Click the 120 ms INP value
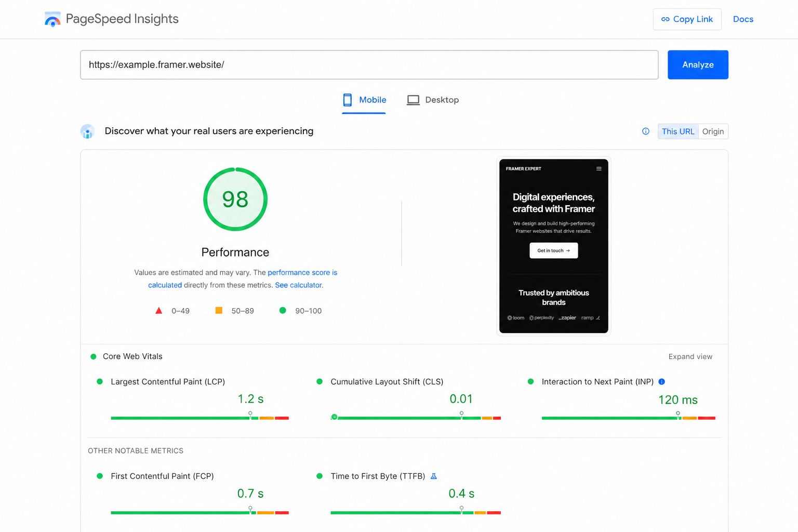 [678, 400]
